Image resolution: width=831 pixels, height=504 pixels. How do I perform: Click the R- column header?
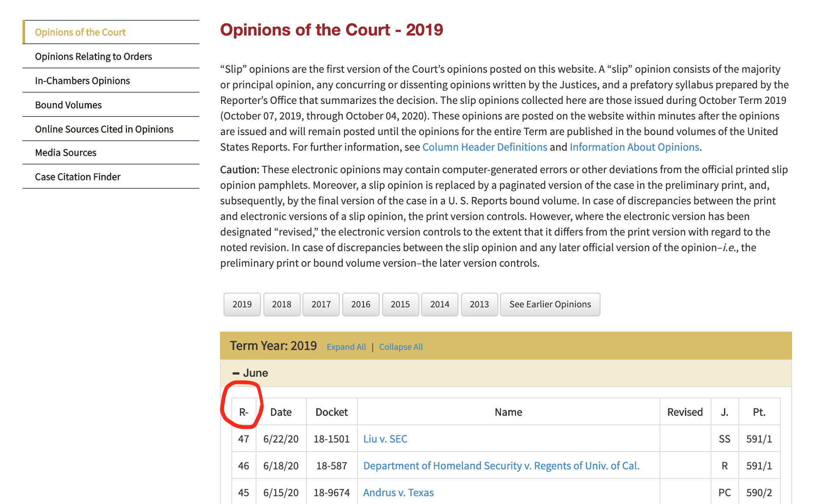coord(243,412)
